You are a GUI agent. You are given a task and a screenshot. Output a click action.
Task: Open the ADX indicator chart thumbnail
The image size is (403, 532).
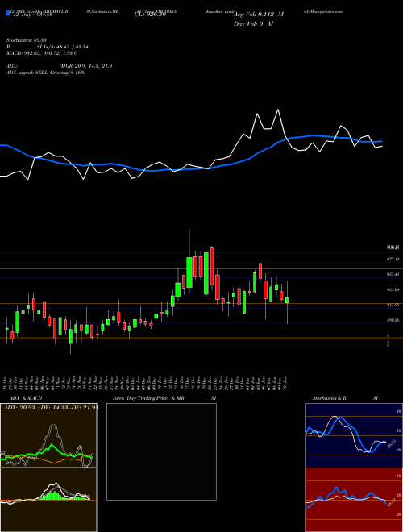[48, 435]
